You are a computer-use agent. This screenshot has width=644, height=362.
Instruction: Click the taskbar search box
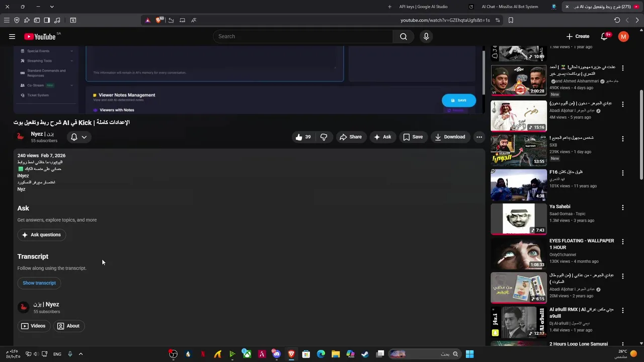426,354
